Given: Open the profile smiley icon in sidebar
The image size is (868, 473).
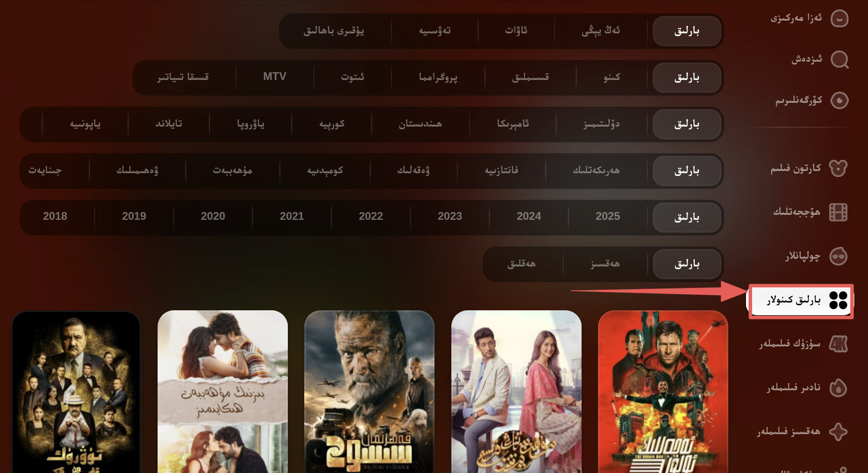Looking at the screenshot, I should pyautogui.click(x=839, y=19).
